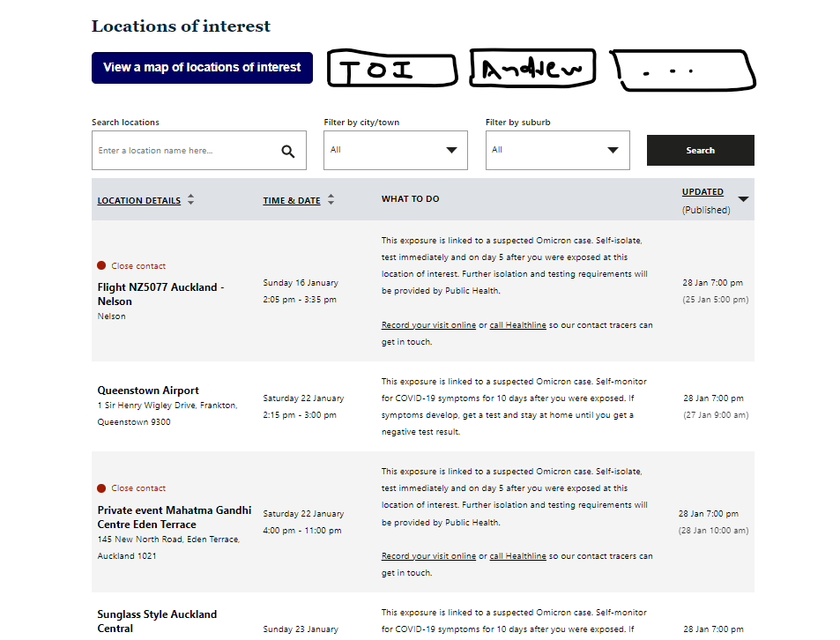Screen dimensions: 840x640
Task: Click red Close contact dot for Flight NZ5077
Action: click(x=101, y=265)
